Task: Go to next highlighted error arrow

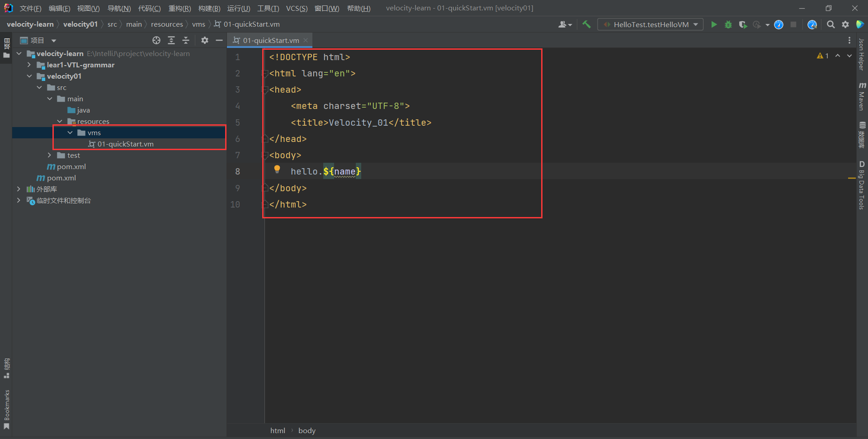Action: pos(849,56)
